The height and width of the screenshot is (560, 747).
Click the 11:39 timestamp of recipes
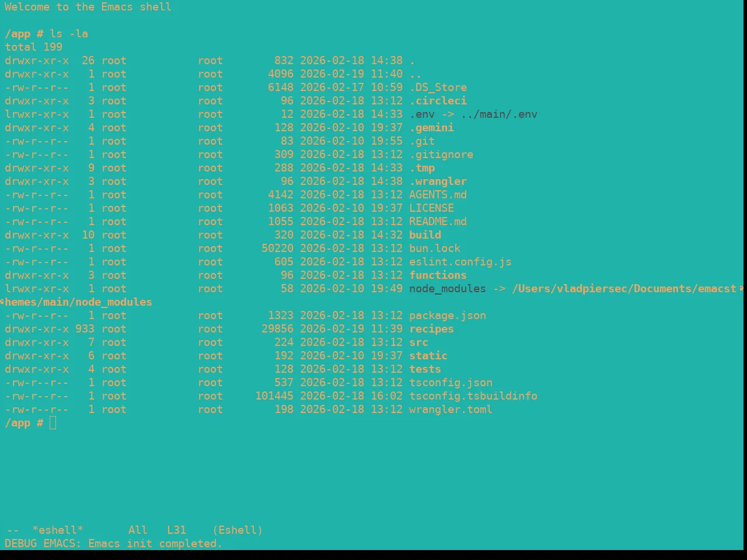click(386, 329)
